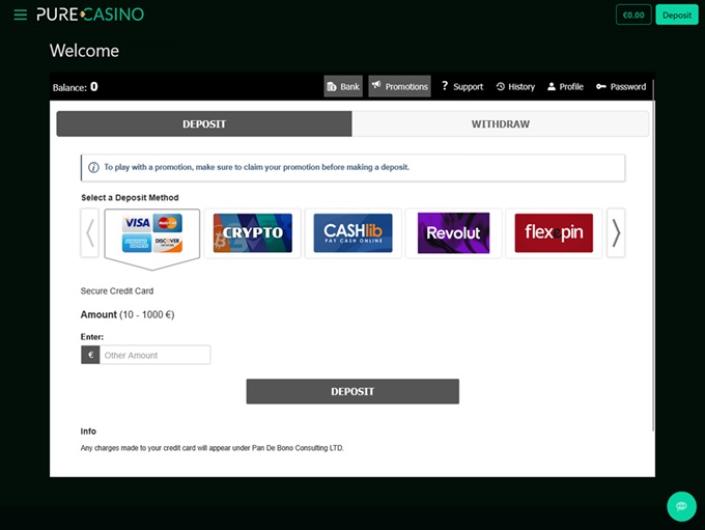Focus the Other Amount input field

point(155,355)
